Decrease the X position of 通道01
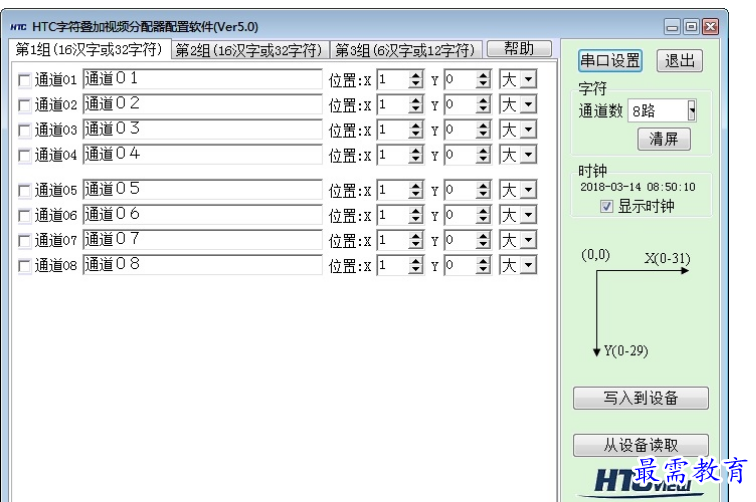This screenshot has width=756, height=502. pyautogui.click(x=416, y=84)
